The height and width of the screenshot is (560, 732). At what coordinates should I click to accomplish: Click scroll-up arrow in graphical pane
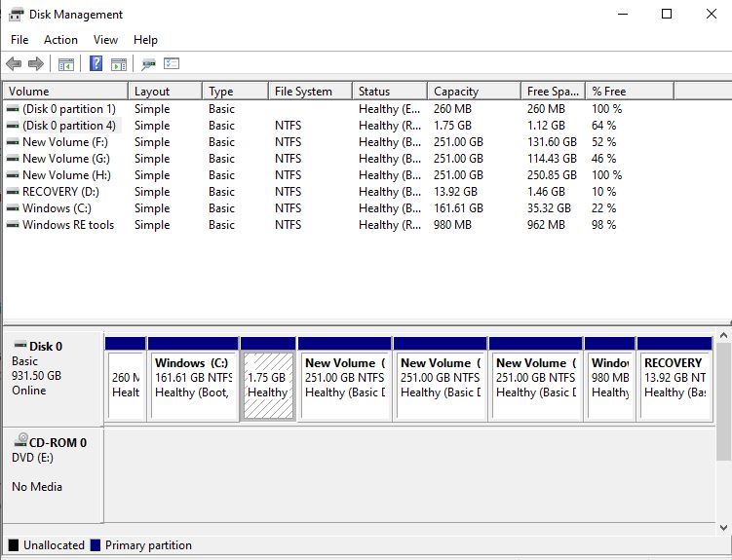tap(723, 336)
